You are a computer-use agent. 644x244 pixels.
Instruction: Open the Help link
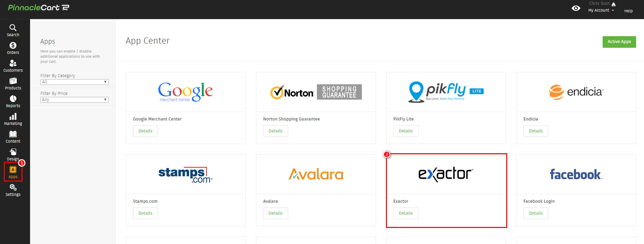coord(628,11)
